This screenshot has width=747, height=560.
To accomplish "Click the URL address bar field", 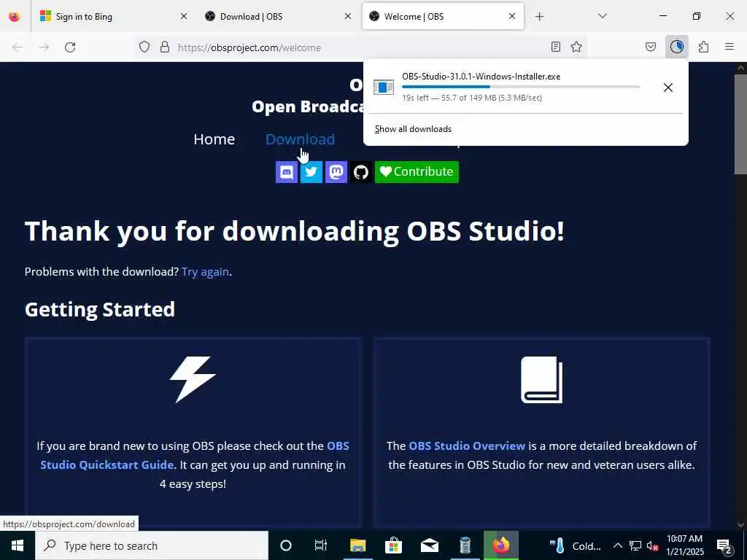I will coord(362,47).
